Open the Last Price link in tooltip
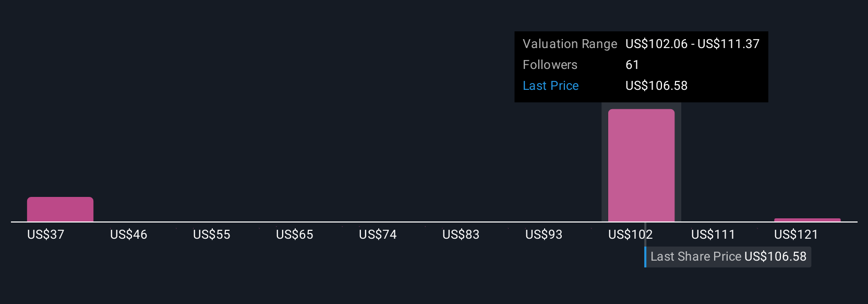868x304 pixels. pyautogui.click(x=550, y=86)
